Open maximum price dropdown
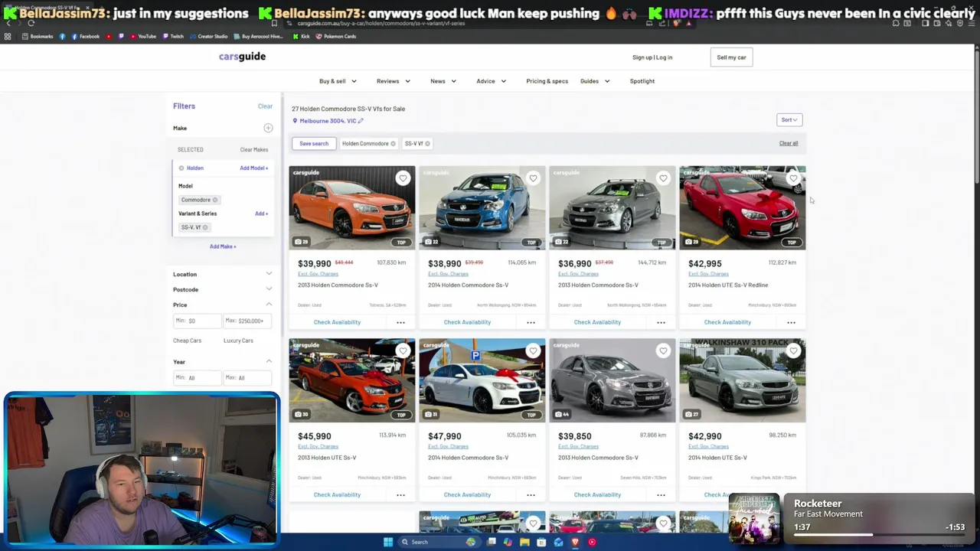980x551 pixels. pos(247,321)
